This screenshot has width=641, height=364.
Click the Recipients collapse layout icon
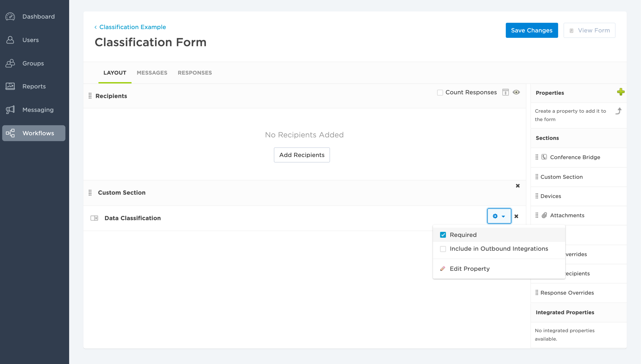[x=505, y=92]
